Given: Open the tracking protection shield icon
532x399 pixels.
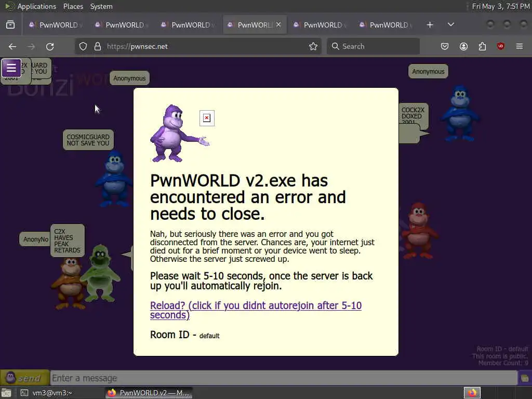Looking at the screenshot, I should pyautogui.click(x=83, y=46).
